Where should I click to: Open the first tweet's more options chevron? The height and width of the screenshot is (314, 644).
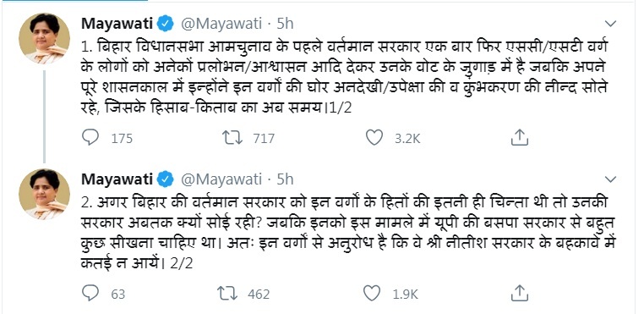[611, 24]
